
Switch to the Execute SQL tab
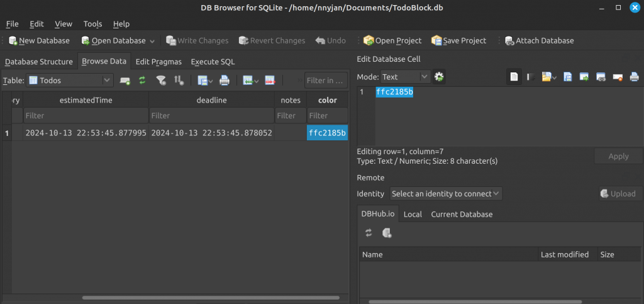(213, 62)
